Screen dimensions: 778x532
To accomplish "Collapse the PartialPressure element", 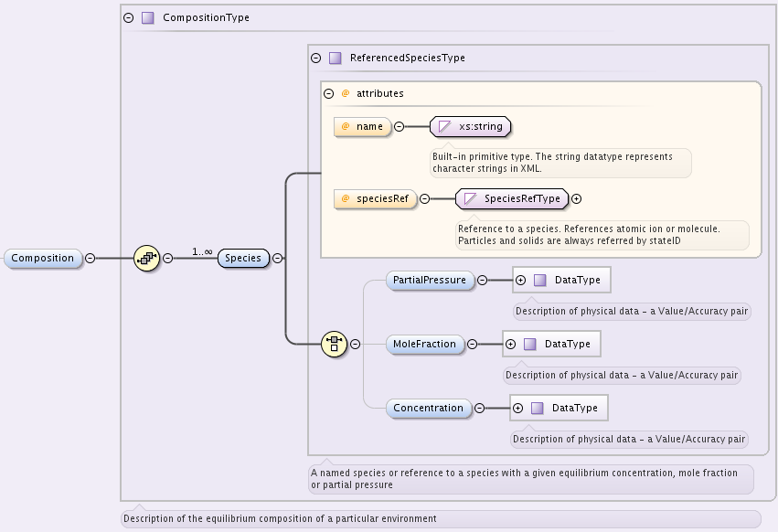I will point(482,281).
